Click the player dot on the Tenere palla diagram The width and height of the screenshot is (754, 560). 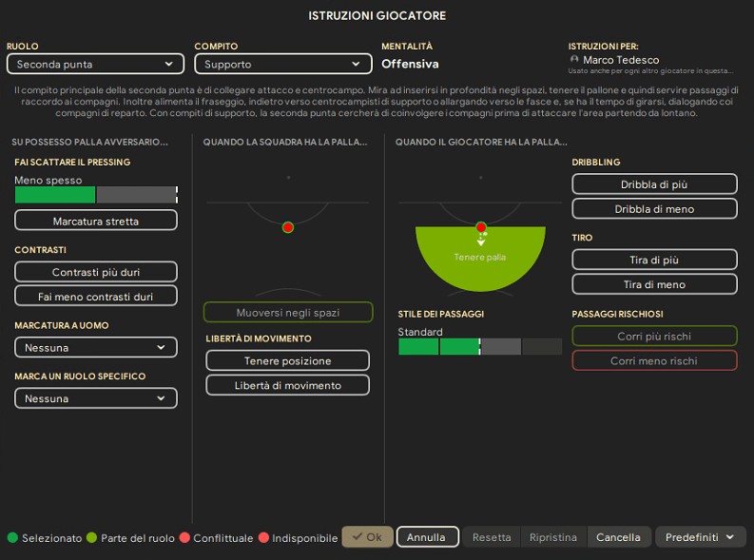(x=481, y=227)
